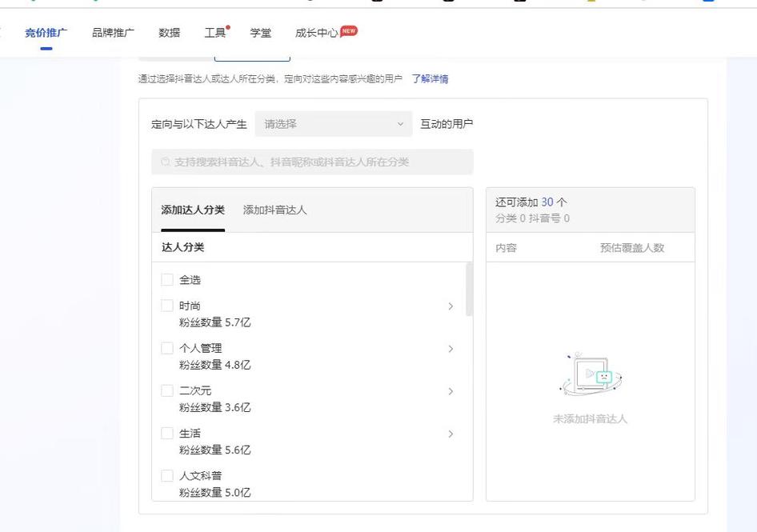Image resolution: width=757 pixels, height=532 pixels.
Task: Switch to 添加抖音达人 tab
Action: point(274,210)
